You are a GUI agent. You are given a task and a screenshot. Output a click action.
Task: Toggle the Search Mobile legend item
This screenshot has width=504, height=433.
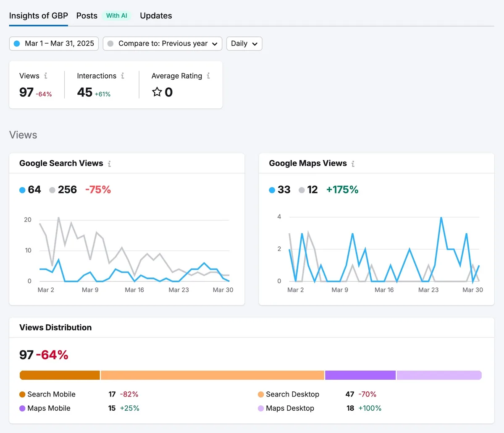[x=47, y=394]
